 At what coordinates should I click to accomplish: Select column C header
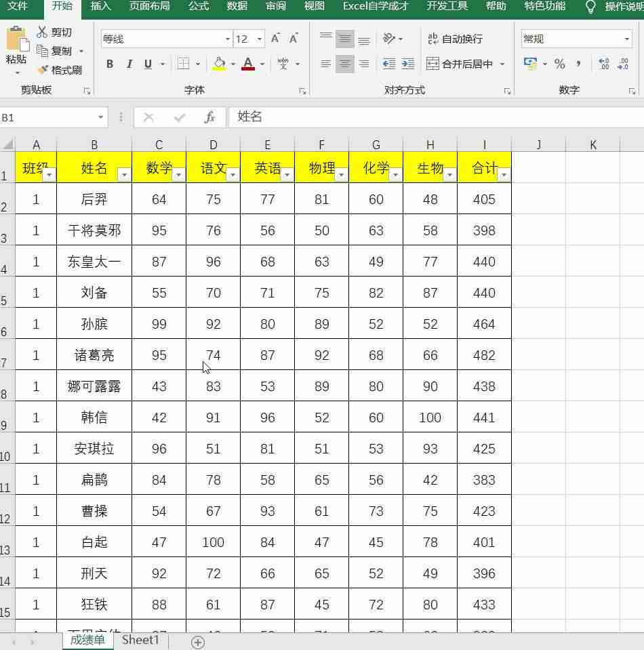point(159,144)
